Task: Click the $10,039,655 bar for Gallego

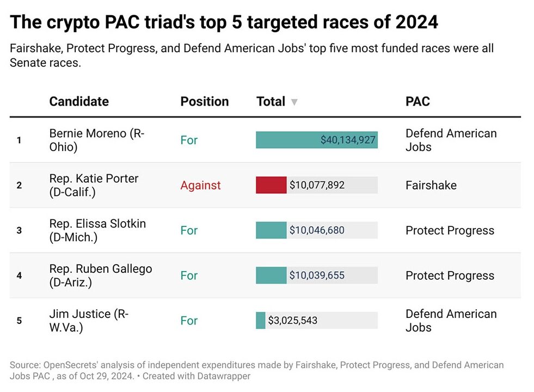Action: (271, 275)
